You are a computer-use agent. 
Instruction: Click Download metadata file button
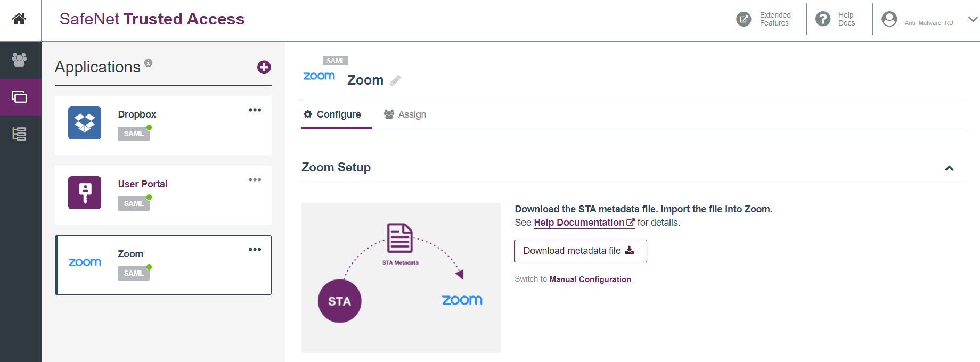(580, 251)
